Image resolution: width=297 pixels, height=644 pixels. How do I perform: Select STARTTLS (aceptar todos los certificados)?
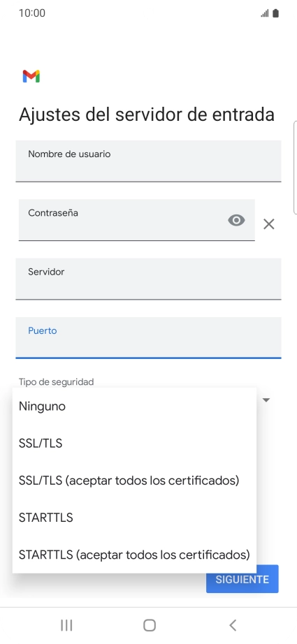click(134, 555)
